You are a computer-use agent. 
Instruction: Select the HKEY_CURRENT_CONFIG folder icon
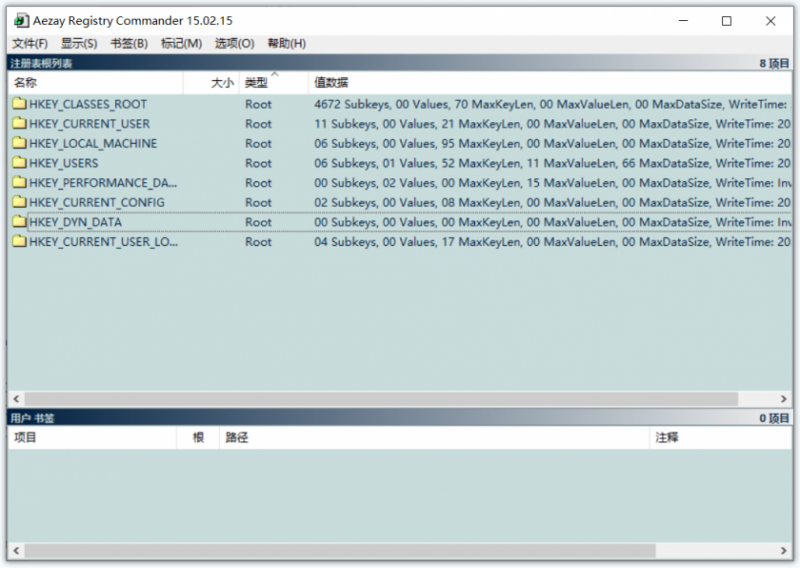[x=19, y=202]
